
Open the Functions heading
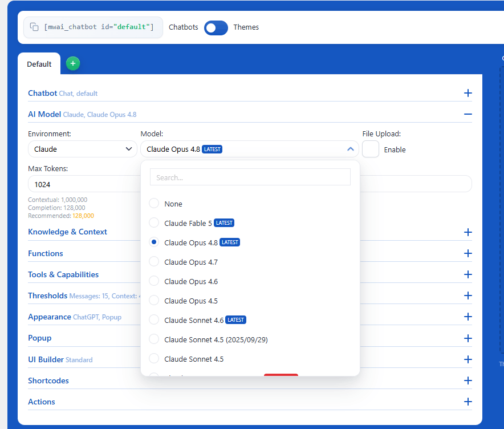(45, 253)
